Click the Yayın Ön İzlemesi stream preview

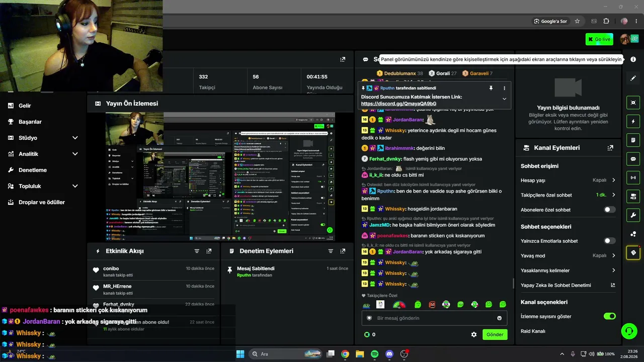tap(220, 176)
